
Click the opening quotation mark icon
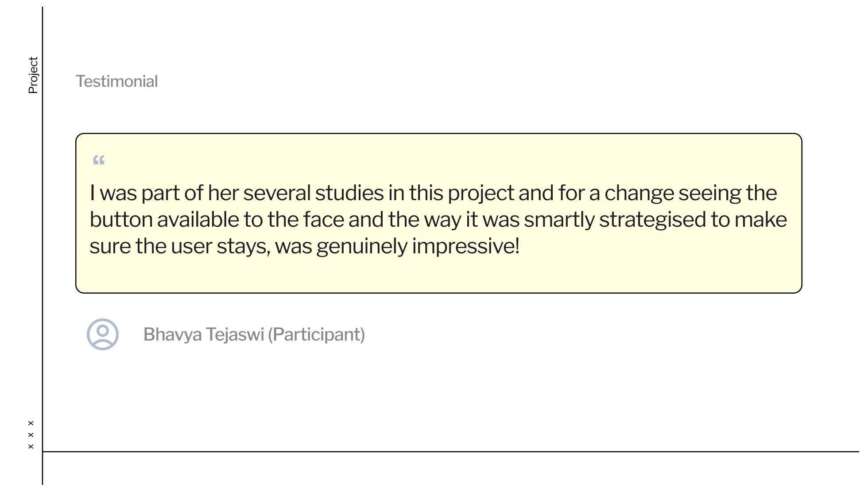99,160
